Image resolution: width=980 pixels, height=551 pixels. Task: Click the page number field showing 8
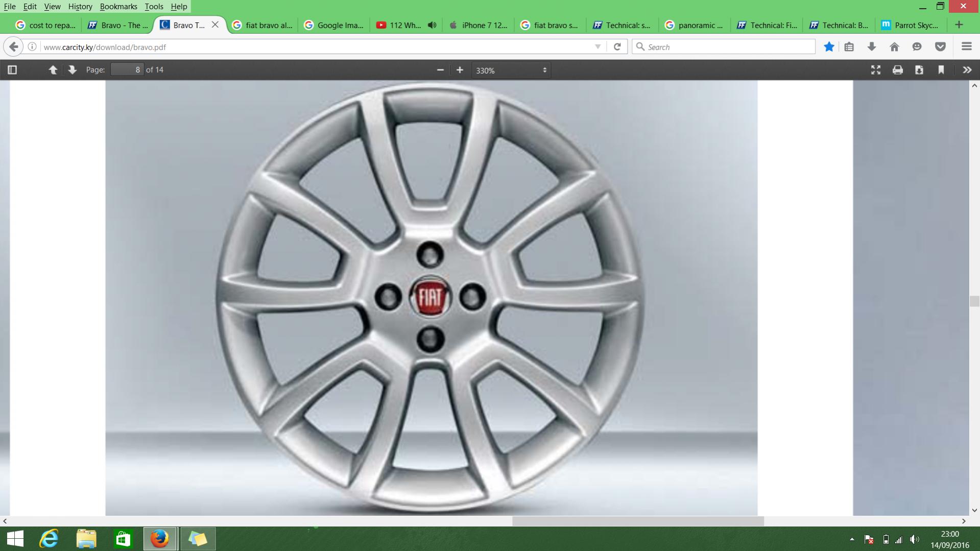tap(127, 70)
